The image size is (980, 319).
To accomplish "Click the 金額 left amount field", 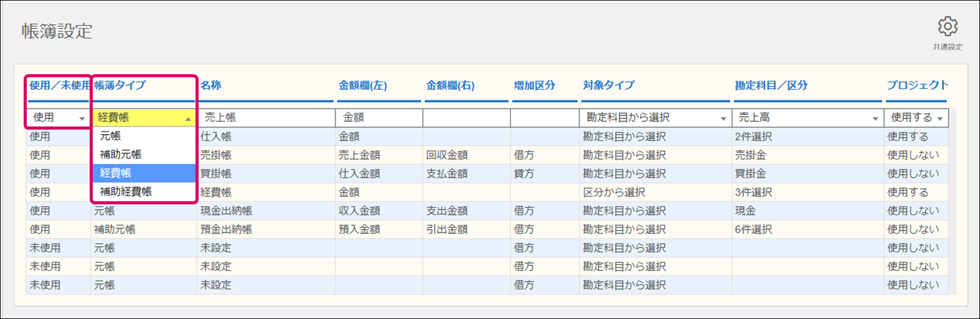I will 379,117.
